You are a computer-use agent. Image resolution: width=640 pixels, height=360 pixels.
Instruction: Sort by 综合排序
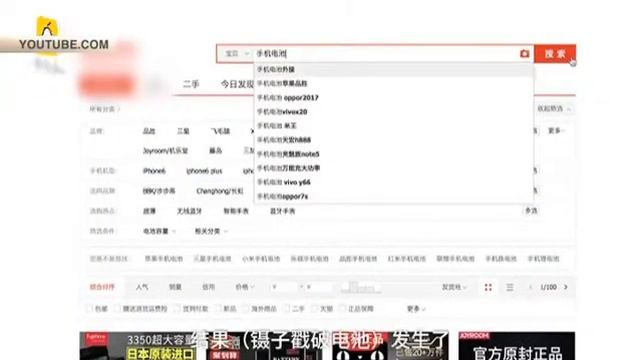[x=102, y=287]
